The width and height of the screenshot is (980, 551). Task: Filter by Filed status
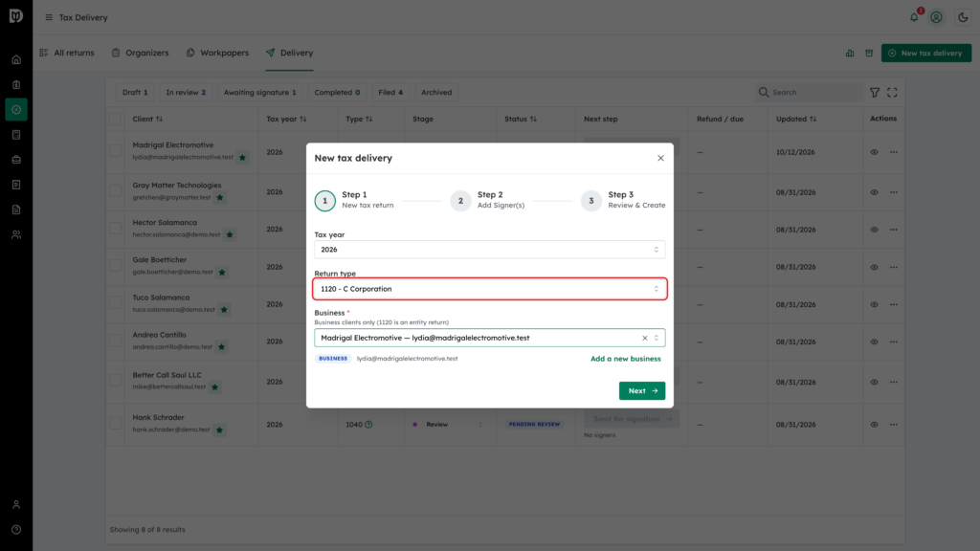[390, 93]
